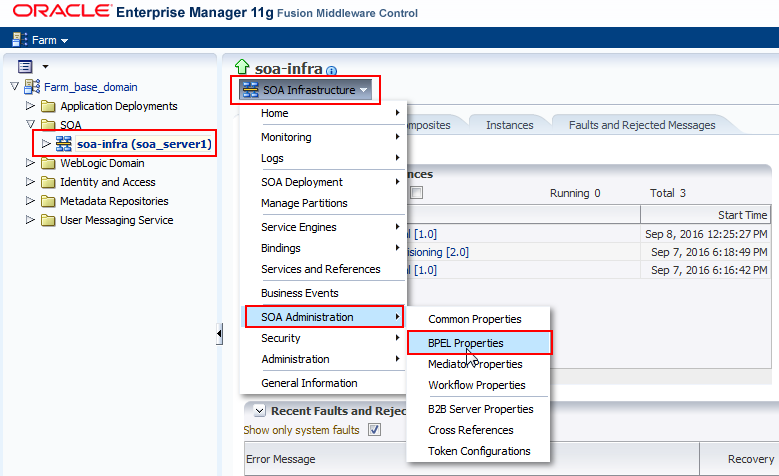Click the green up-arrow status icon
Viewport: 779px width, 476px height.
point(242,67)
